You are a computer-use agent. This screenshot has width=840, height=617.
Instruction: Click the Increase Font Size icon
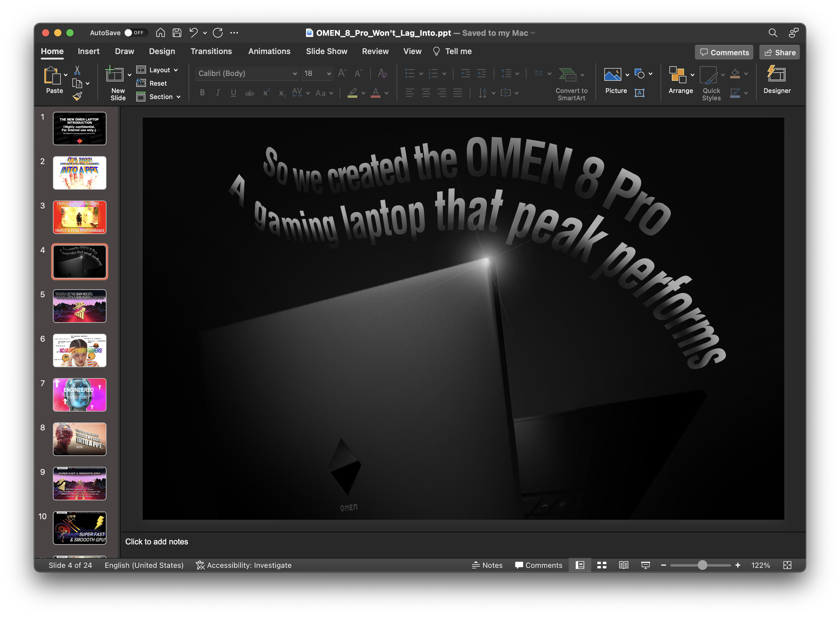click(x=342, y=73)
